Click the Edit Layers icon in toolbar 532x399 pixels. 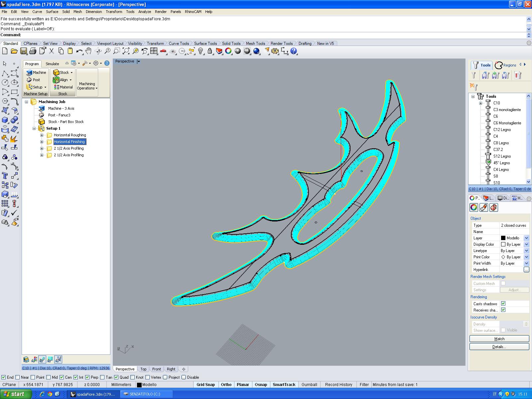[x=219, y=51]
